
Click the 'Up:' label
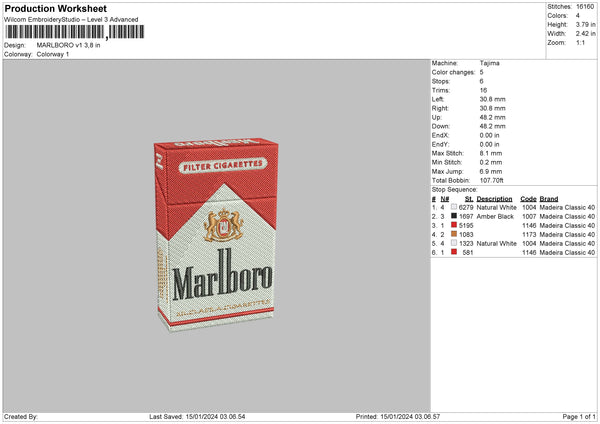(x=437, y=117)
